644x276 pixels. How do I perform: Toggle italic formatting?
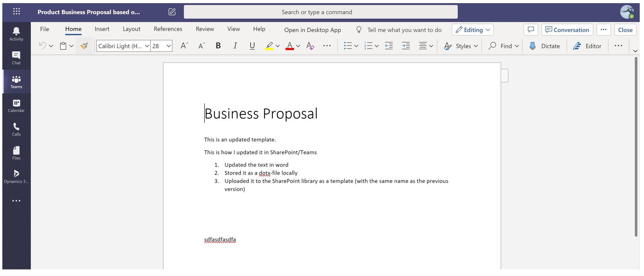coord(235,46)
